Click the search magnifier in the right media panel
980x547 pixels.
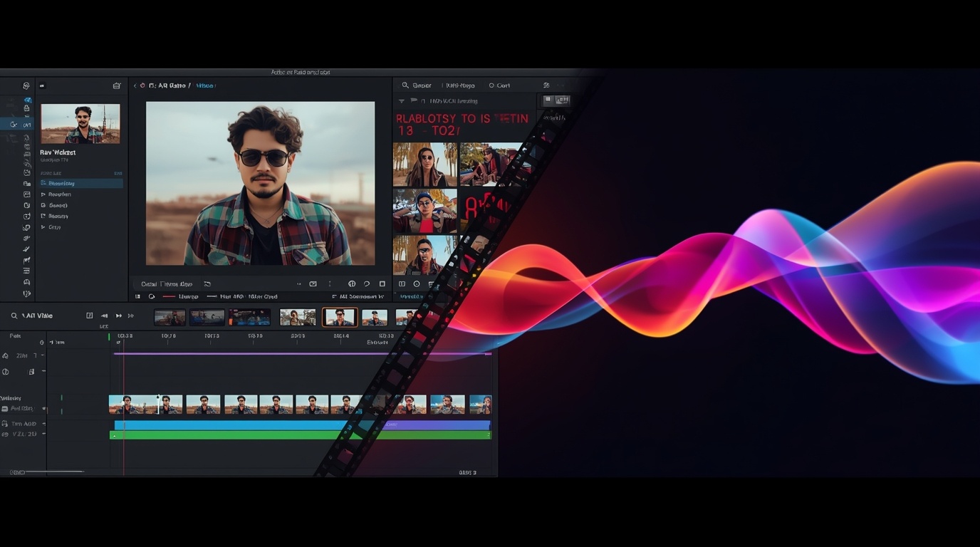click(405, 85)
